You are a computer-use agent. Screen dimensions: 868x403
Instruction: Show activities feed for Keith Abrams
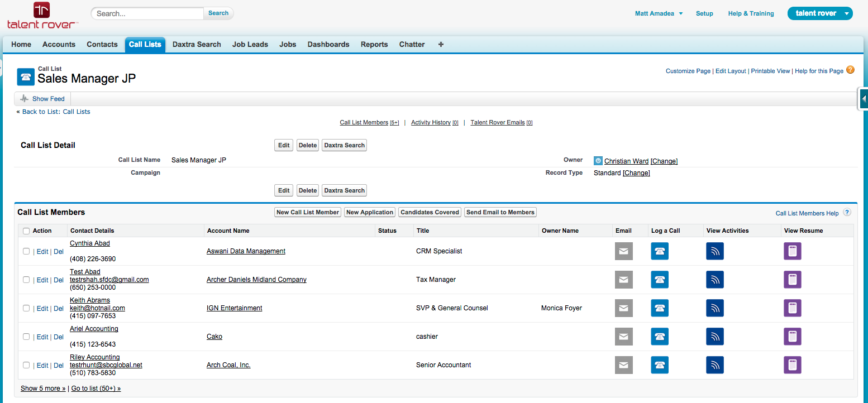pos(715,308)
